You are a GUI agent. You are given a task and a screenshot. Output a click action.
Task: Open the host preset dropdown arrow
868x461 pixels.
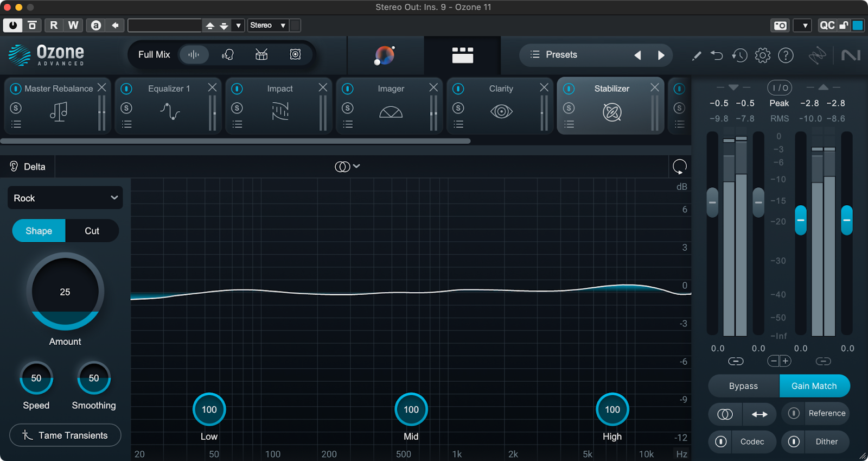click(x=238, y=26)
